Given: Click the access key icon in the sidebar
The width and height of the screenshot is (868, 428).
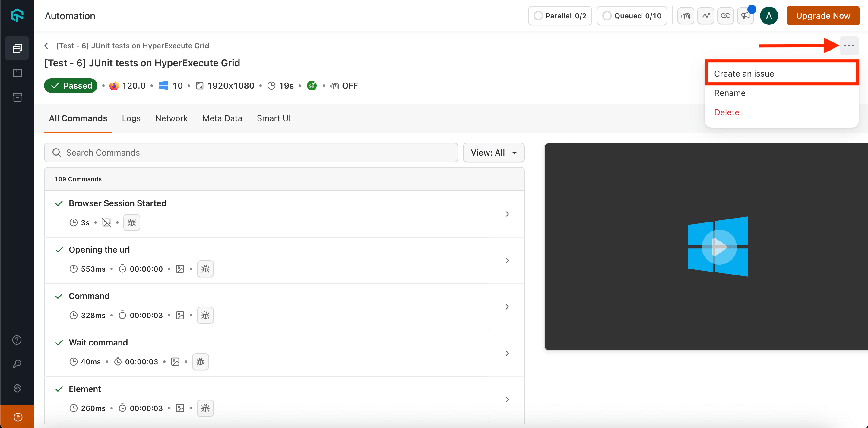Looking at the screenshot, I should click(17, 364).
